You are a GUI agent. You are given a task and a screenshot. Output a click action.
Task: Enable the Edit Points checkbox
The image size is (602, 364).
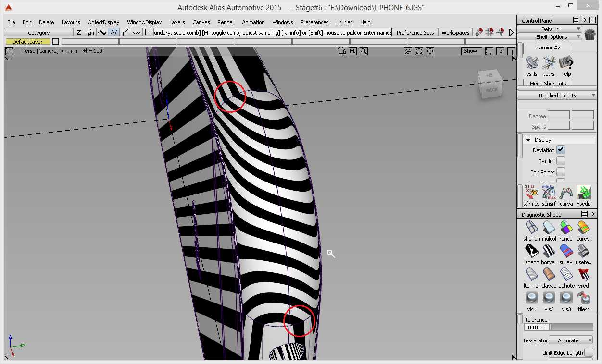[x=561, y=172]
